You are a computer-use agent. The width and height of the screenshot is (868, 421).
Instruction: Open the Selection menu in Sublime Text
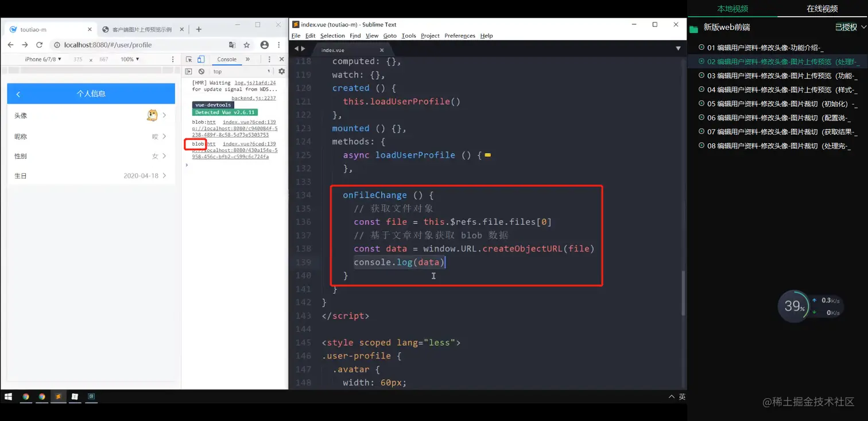pyautogui.click(x=332, y=36)
